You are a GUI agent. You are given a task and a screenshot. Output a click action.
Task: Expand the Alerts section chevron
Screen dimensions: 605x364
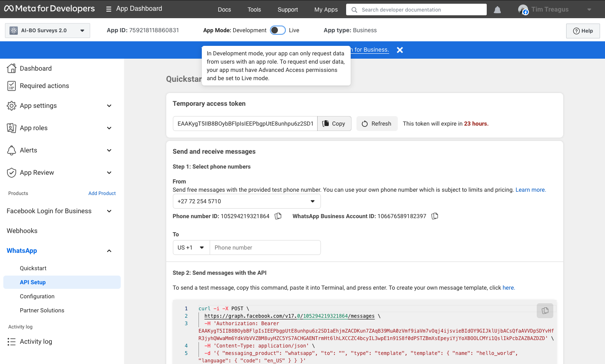[109, 150]
